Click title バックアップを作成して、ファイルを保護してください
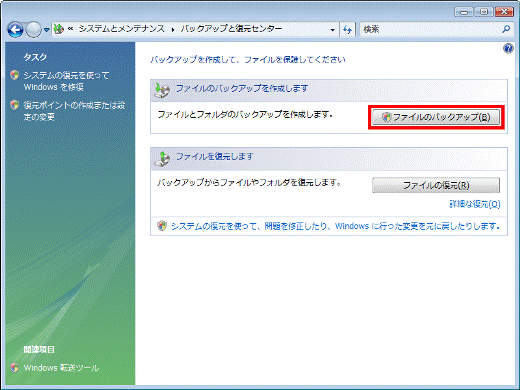The image size is (520, 390). coord(248,60)
